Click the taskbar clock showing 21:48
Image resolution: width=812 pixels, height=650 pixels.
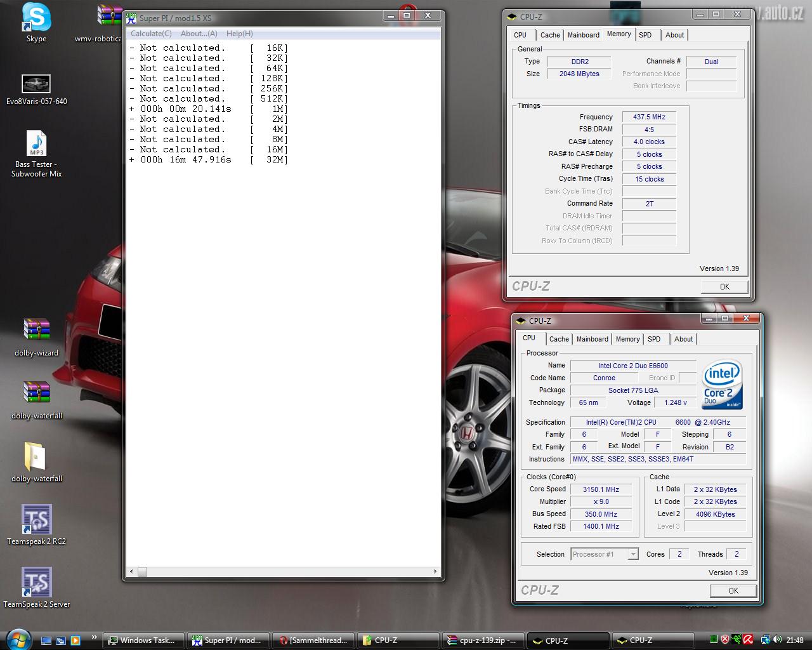tap(795, 640)
